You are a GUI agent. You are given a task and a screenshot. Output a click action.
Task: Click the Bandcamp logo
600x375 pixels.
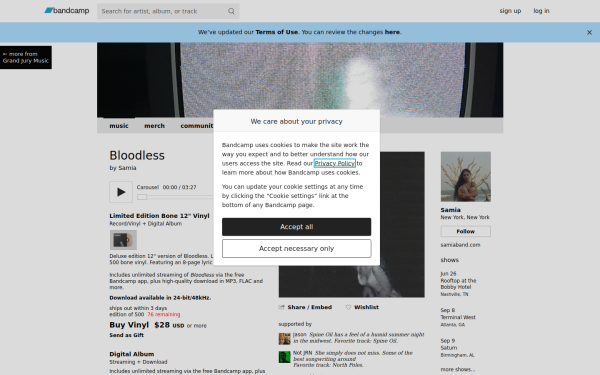pyautogui.click(x=67, y=11)
